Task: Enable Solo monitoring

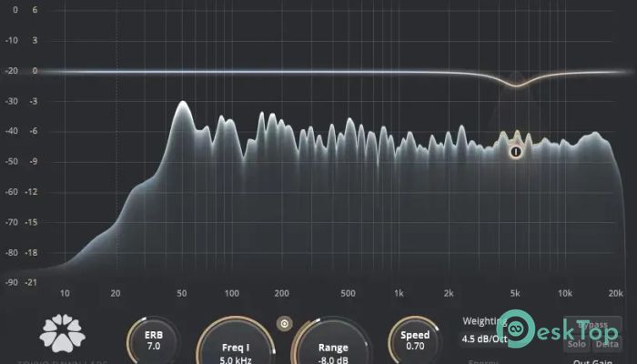Action: pos(576,342)
